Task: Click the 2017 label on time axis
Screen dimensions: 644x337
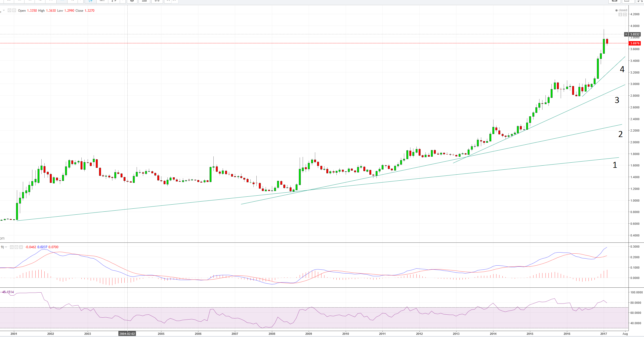Action: (604, 334)
